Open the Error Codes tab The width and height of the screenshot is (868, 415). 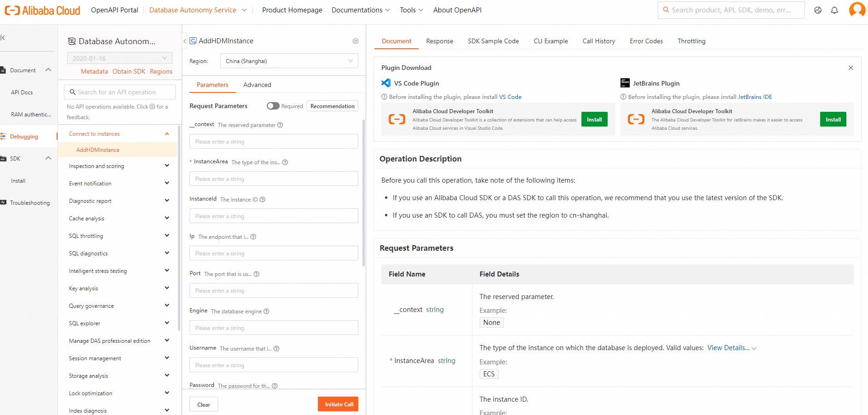pos(646,41)
